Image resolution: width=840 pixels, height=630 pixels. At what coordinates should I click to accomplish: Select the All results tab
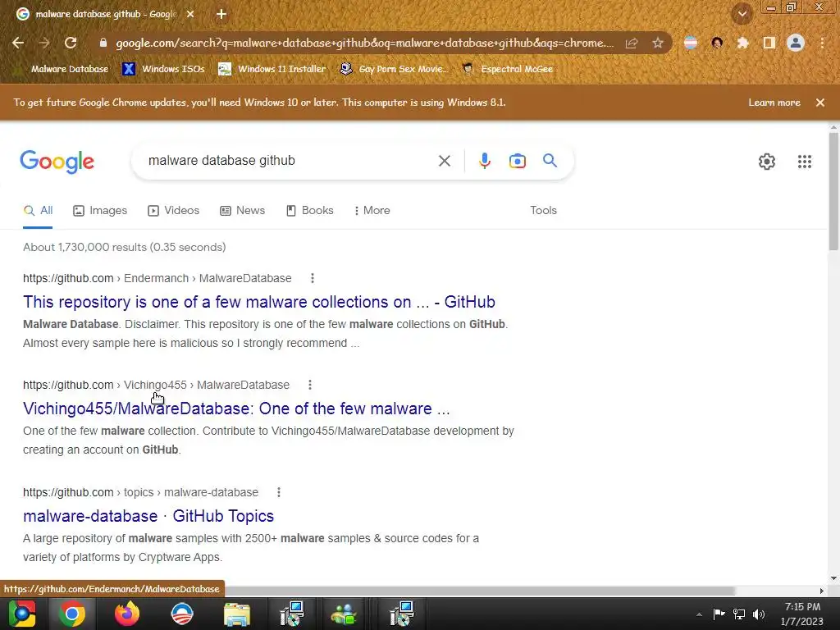tap(38, 211)
